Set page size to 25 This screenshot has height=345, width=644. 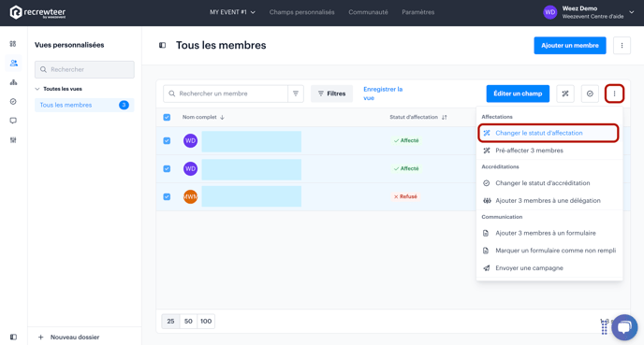[x=170, y=322]
